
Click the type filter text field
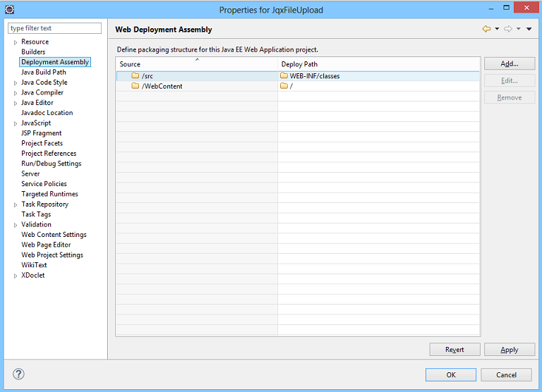54,28
